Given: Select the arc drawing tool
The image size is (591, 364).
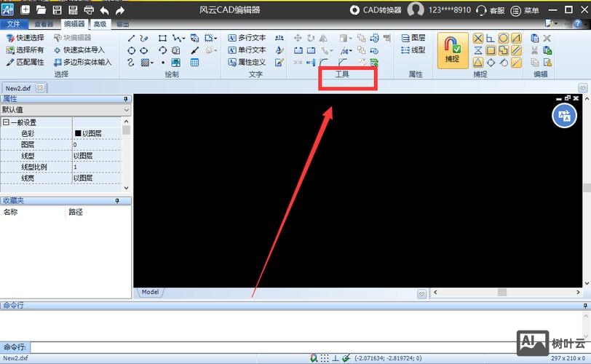Looking at the screenshot, I should [162, 50].
